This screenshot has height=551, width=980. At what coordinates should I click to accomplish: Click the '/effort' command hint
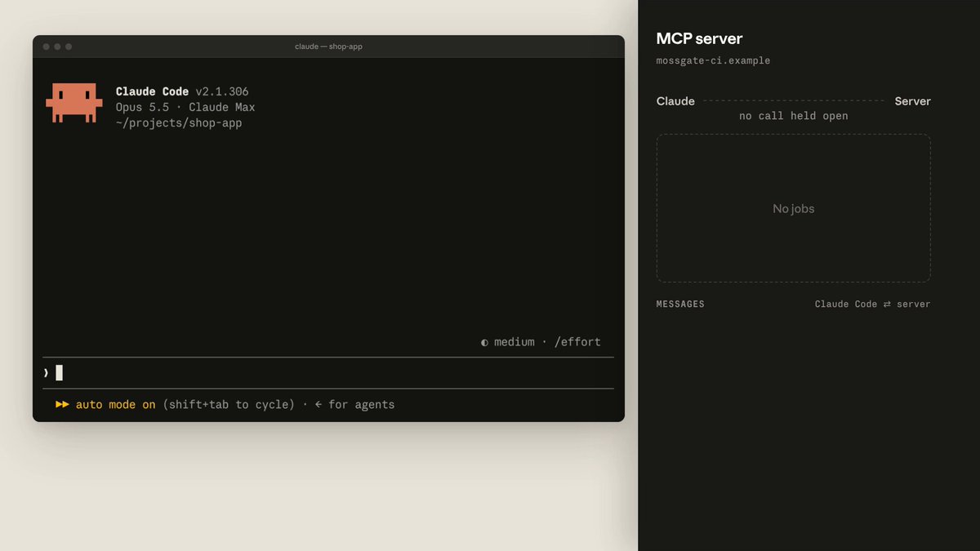[577, 342]
